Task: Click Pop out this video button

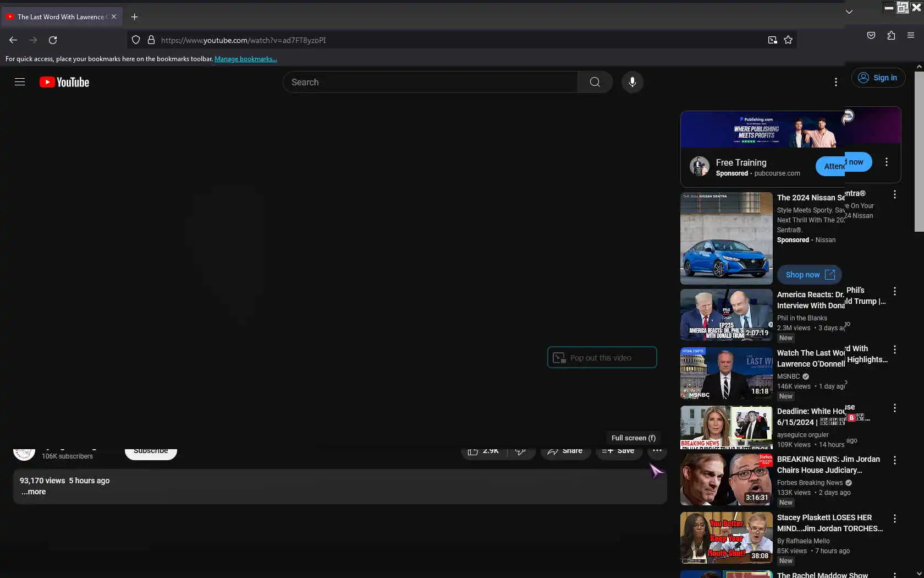Action: coord(602,358)
